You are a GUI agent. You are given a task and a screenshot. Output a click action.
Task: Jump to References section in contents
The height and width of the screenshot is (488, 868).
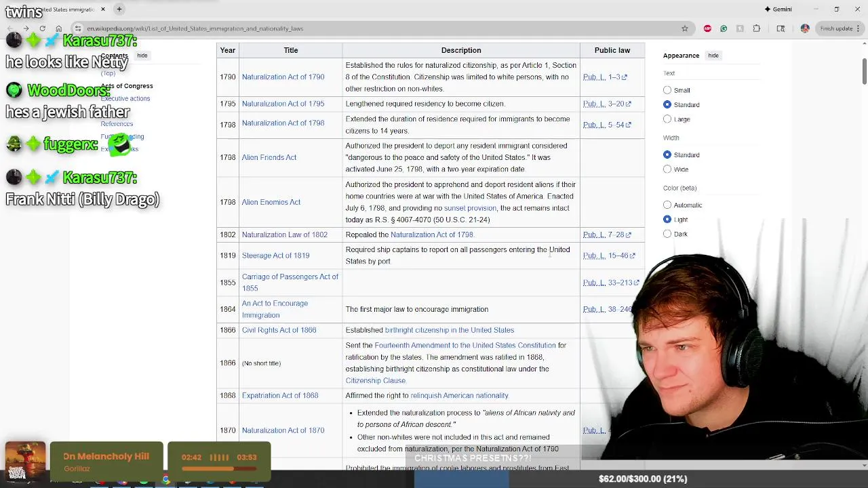point(117,124)
